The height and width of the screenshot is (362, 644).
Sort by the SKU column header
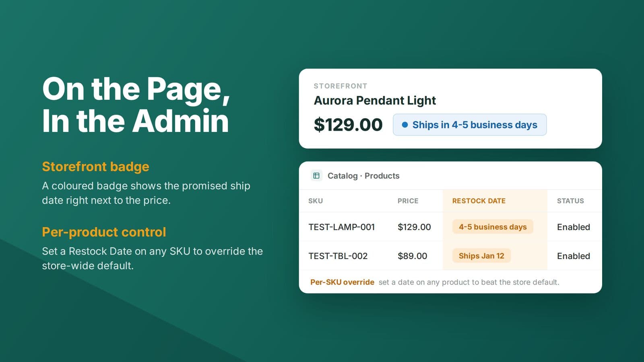coord(316,201)
